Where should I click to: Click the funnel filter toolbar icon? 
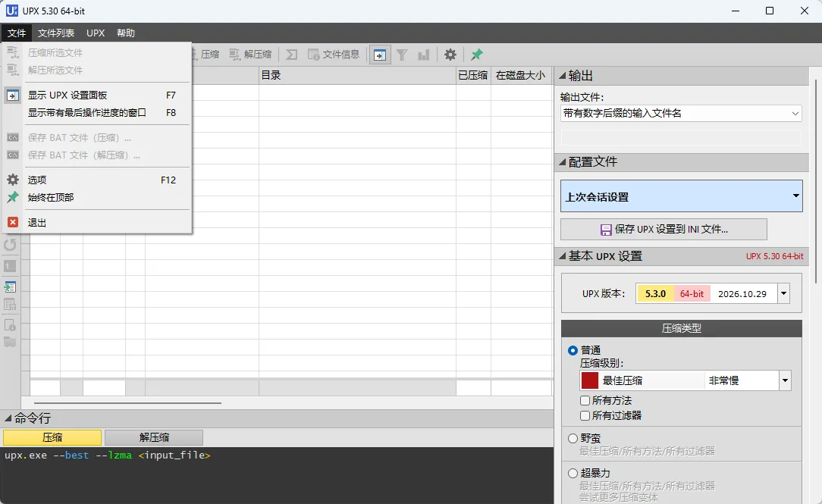(402, 55)
